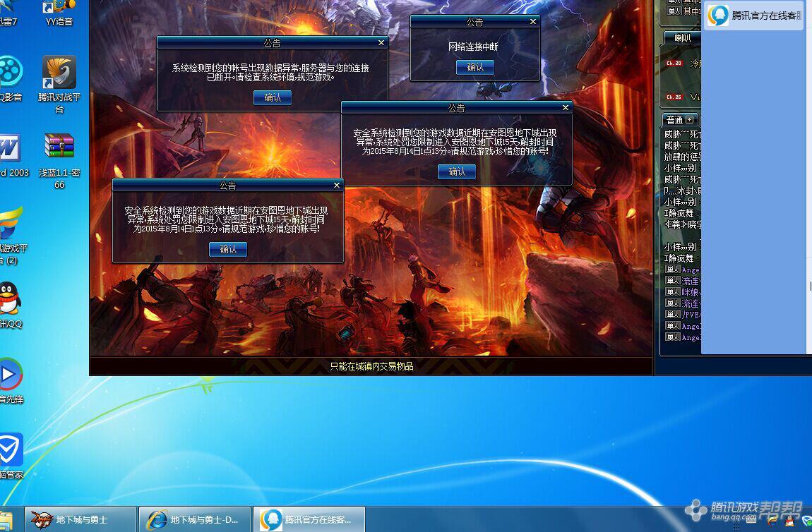Screen dimensions: 812x532
Task: Activate 腾讯官方在线客... taskbar button
Action: [309, 519]
